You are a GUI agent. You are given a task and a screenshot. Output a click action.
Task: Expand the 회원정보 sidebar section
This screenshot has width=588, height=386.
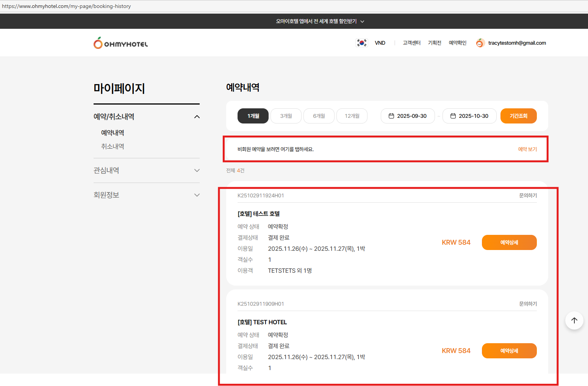pos(197,195)
